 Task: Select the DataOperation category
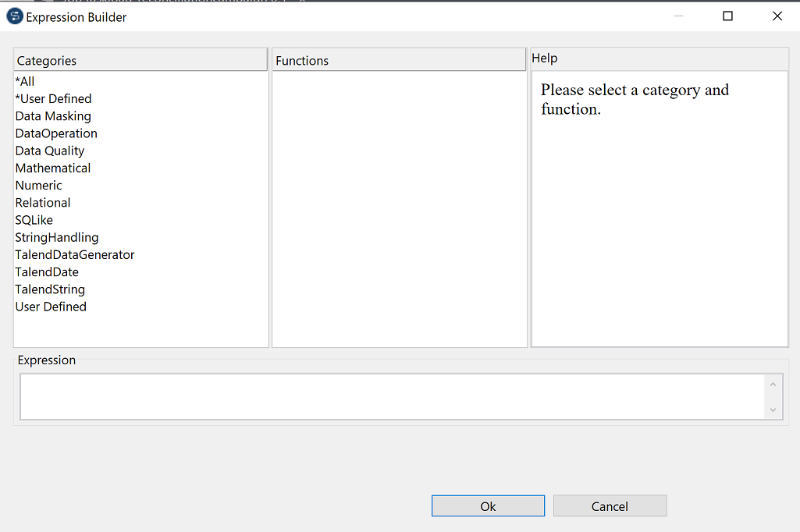(55, 133)
